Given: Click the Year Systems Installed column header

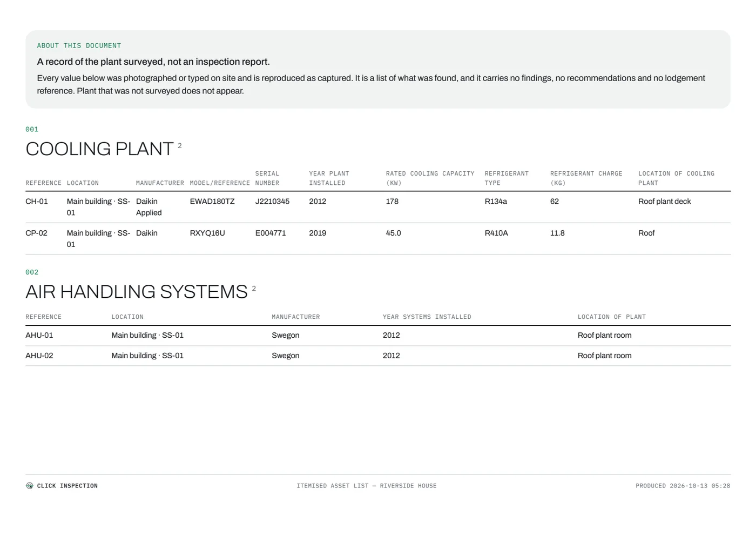Looking at the screenshot, I should tap(427, 317).
